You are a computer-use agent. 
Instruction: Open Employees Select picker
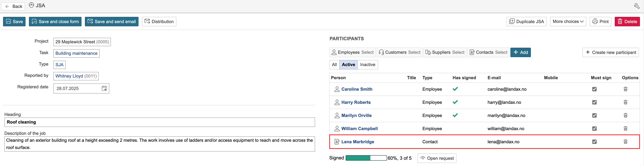(352, 52)
